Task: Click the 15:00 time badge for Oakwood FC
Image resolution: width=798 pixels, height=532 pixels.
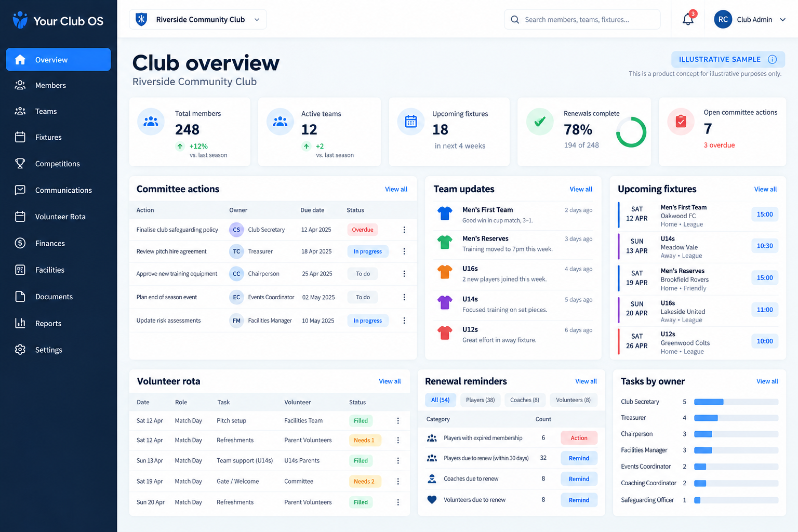Action: (x=765, y=214)
